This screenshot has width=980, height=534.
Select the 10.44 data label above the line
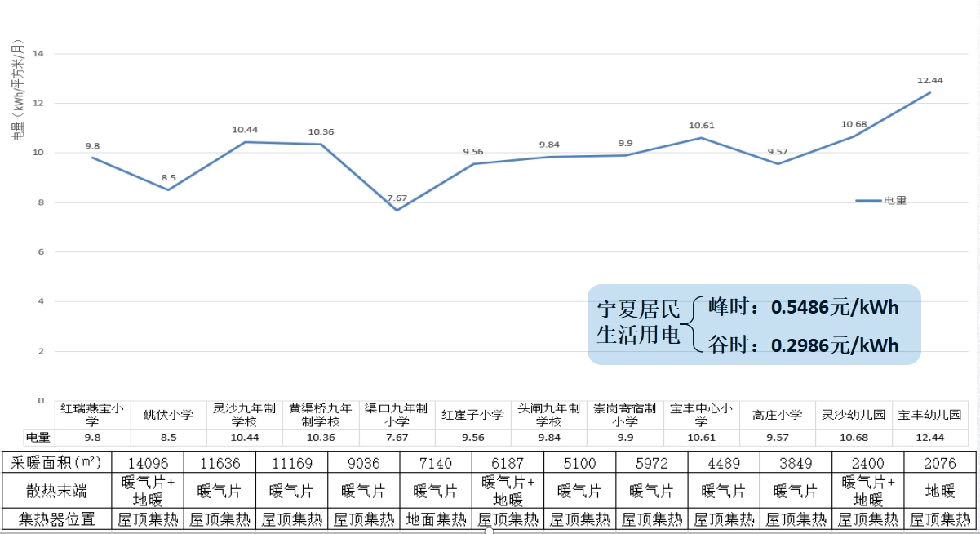(x=245, y=130)
